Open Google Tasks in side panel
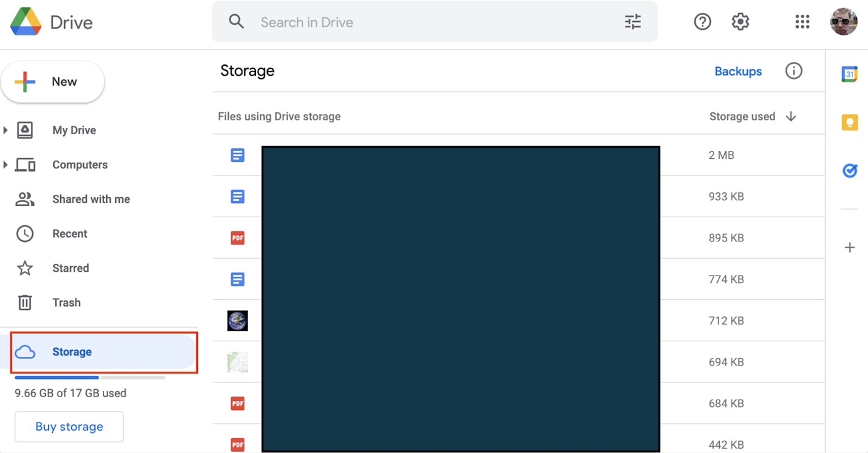This screenshot has height=453, width=868. [x=849, y=170]
